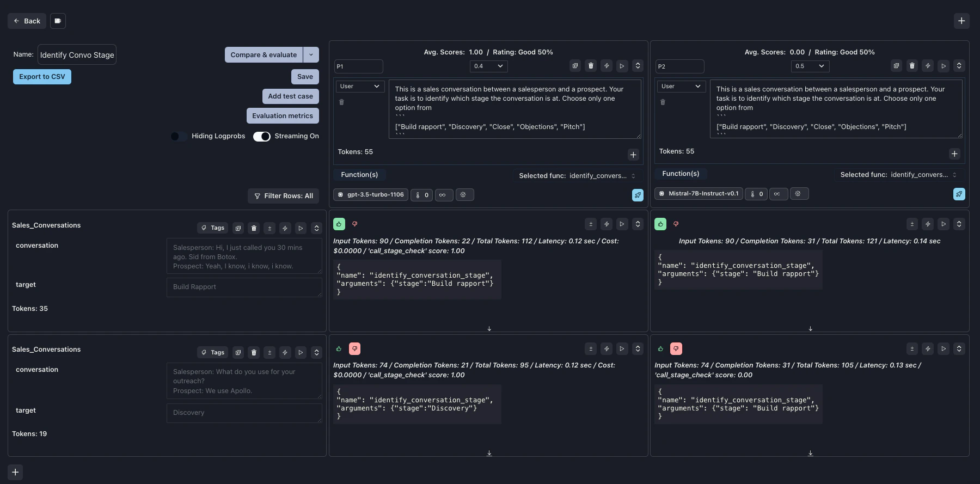Click the icon next to Back button
The height and width of the screenshot is (484, 980).
coord(58,21)
